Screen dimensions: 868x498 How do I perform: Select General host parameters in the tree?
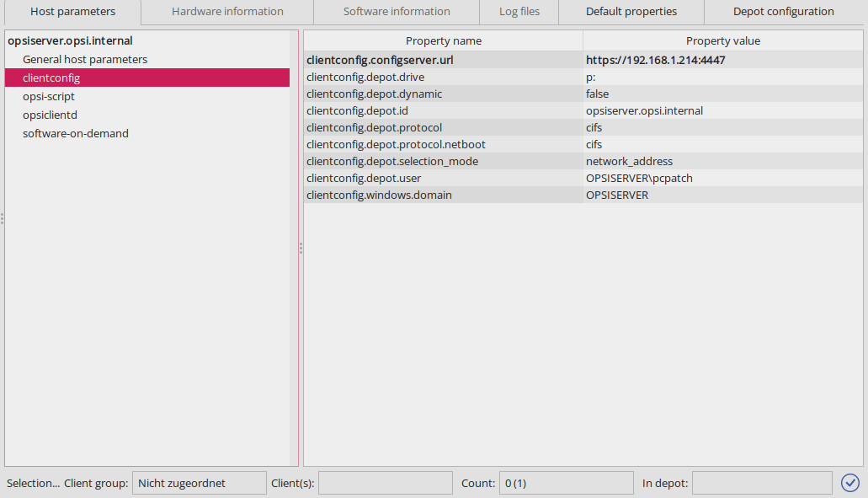click(87, 59)
